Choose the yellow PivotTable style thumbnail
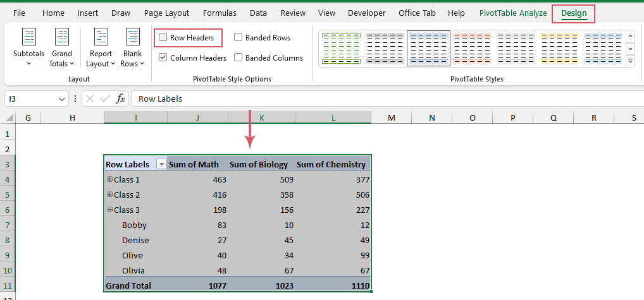This screenshot has height=300, width=644. [x=559, y=49]
